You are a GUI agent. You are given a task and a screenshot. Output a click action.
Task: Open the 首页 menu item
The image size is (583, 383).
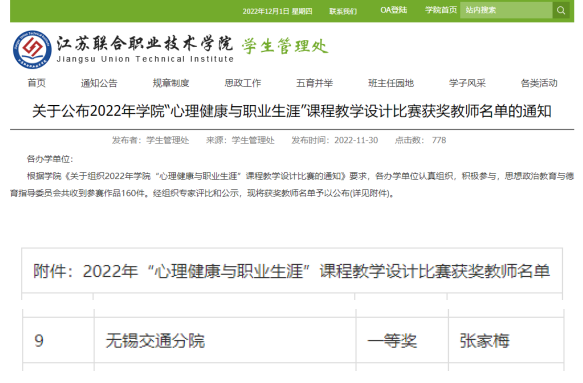pos(36,83)
